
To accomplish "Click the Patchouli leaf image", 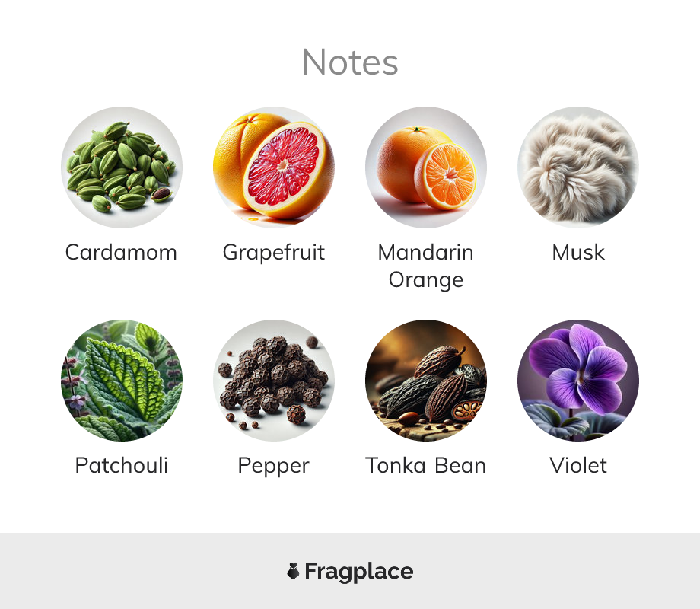I will [122, 380].
